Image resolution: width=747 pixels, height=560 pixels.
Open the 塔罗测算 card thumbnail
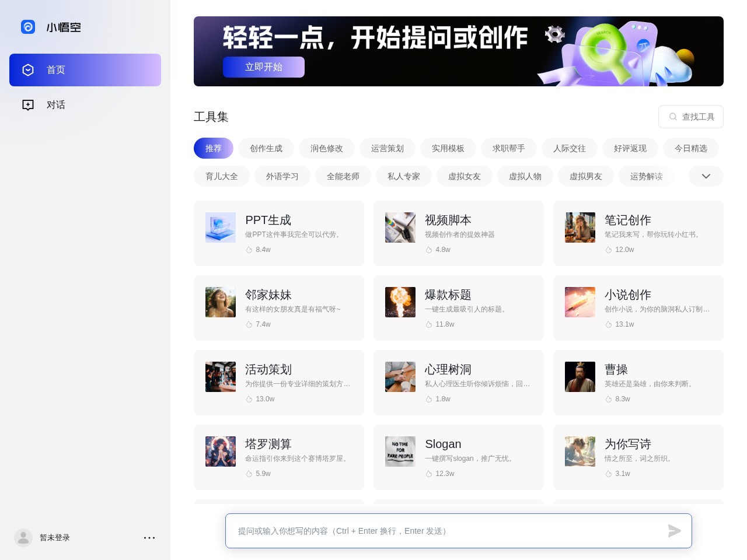[x=221, y=451]
